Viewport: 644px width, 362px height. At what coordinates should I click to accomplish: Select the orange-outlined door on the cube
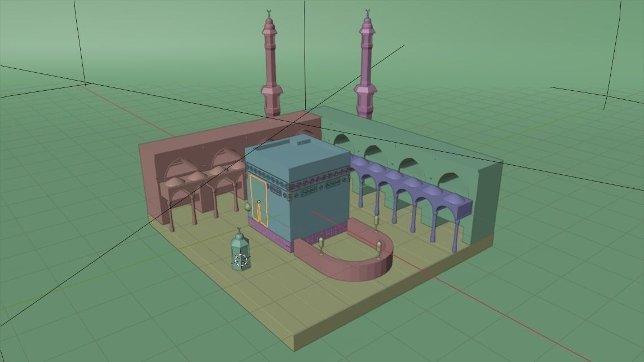click(259, 201)
